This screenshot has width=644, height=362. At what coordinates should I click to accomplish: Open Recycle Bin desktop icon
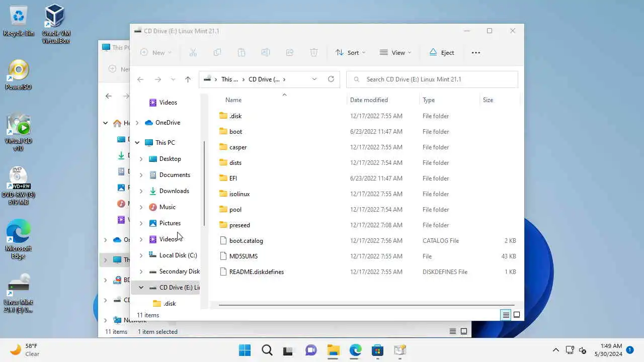(19, 21)
